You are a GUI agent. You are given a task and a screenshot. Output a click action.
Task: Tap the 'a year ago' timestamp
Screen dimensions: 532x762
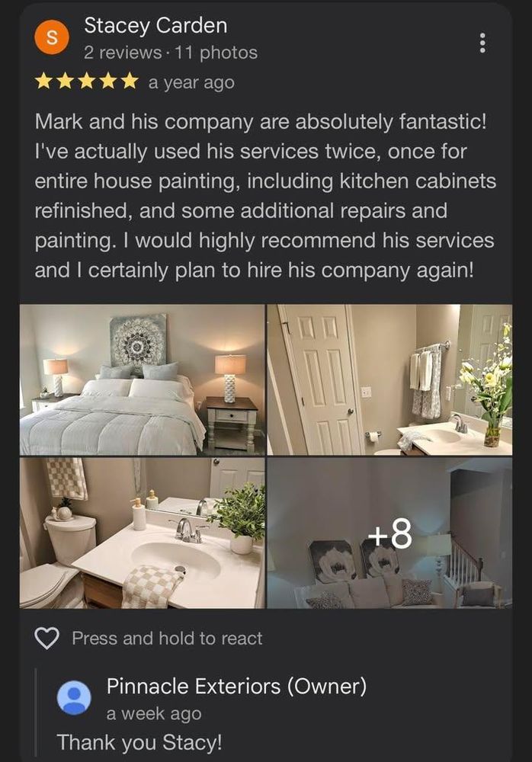[x=191, y=82]
